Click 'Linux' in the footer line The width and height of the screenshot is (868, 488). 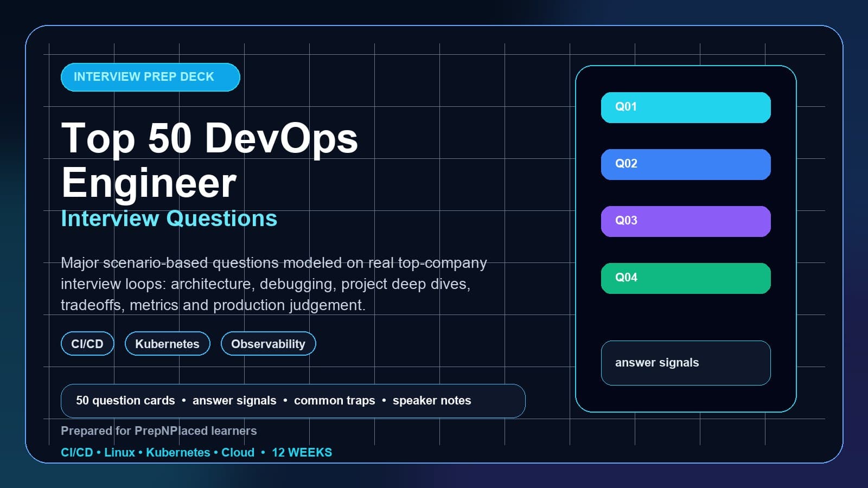tap(119, 452)
